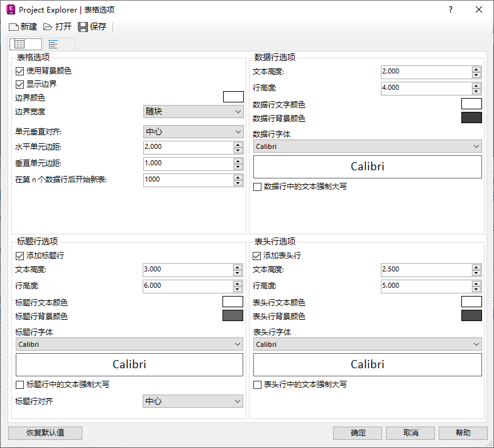Switch to the indented list icon tab
Screen dimensions: 494x448
click(x=53, y=45)
